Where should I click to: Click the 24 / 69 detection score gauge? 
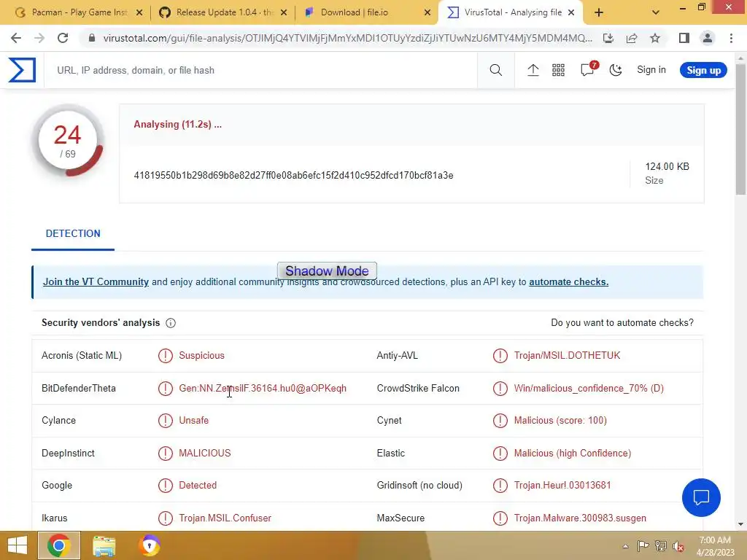[x=68, y=141]
